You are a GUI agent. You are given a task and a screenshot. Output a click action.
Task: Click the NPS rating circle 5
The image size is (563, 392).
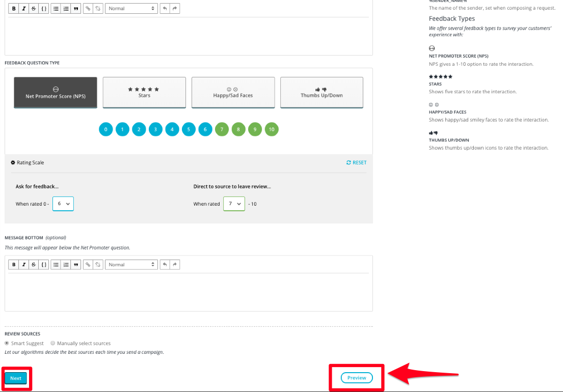pos(189,129)
